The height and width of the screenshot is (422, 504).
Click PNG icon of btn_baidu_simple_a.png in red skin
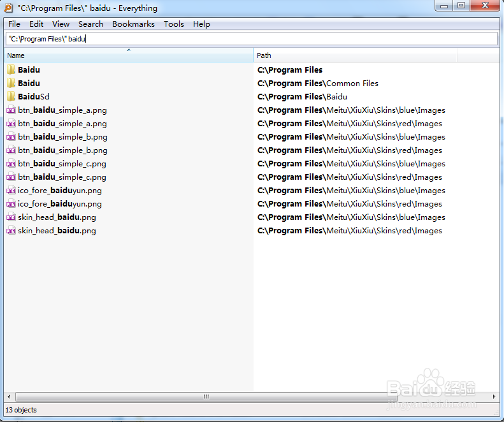(x=11, y=124)
